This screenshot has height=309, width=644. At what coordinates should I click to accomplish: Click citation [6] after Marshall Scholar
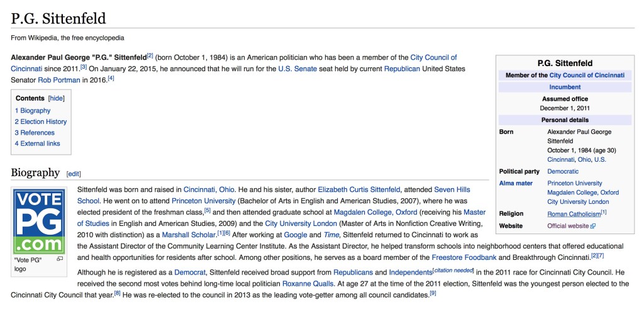click(226, 233)
